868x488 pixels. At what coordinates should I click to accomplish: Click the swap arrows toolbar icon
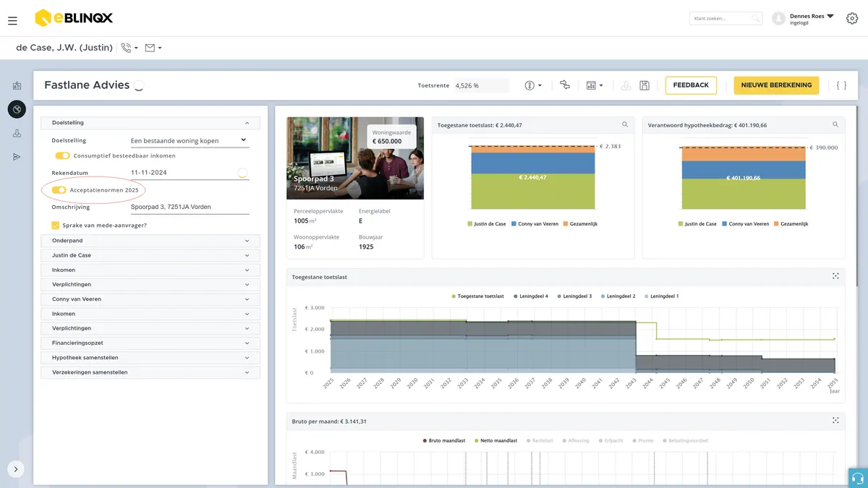(565, 85)
